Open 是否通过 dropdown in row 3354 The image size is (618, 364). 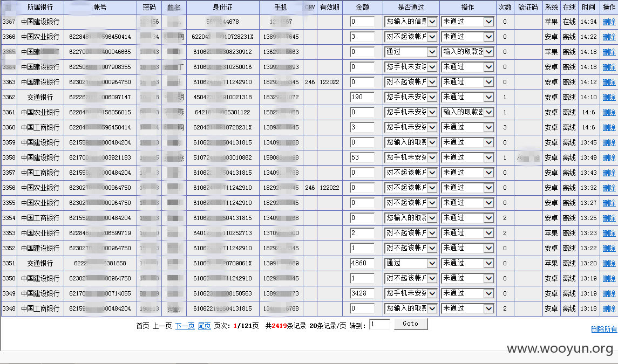(x=411, y=218)
